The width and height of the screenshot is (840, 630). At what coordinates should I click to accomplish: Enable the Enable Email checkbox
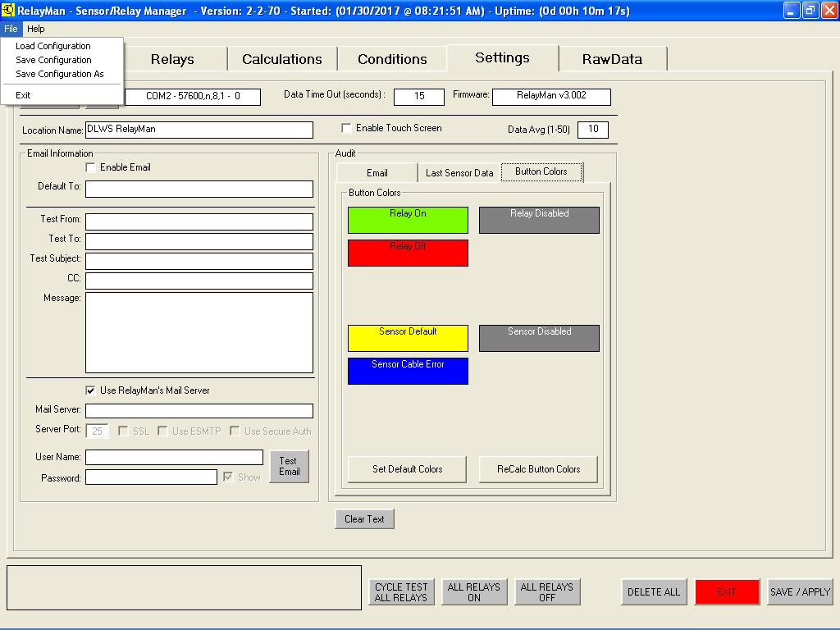tap(91, 167)
